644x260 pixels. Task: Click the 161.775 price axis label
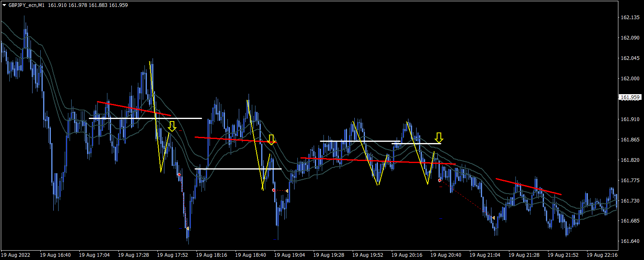(x=630, y=181)
